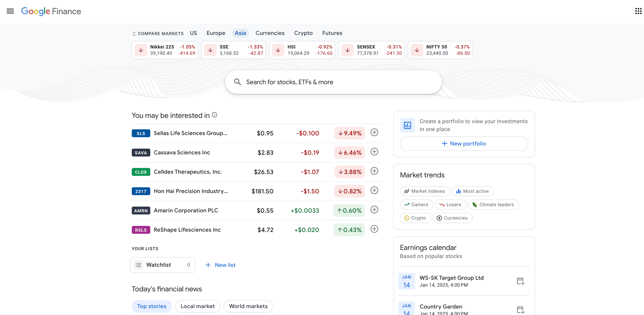
Task: Open the Watchlist list
Action: click(162, 265)
